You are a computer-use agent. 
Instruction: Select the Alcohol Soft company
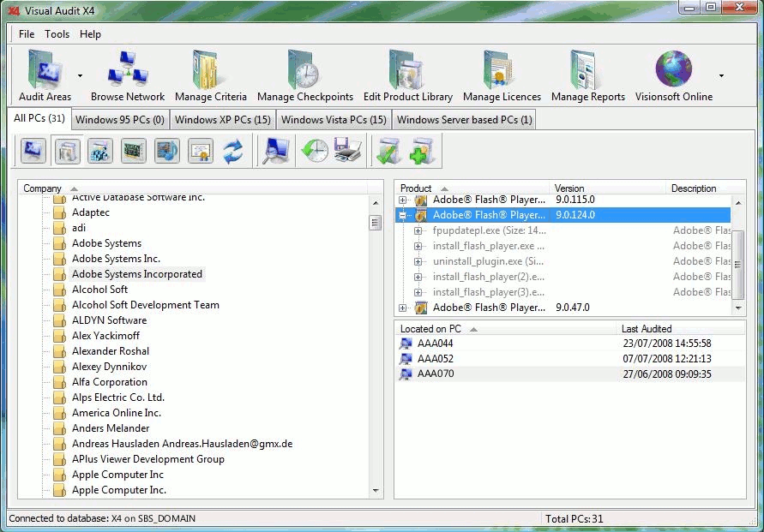click(x=99, y=290)
